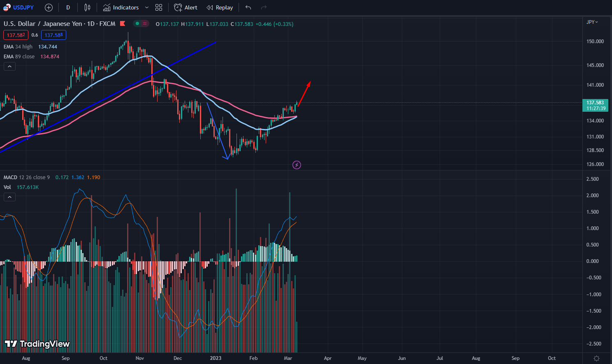612x364 pixels.
Task: Toggle the EMA 34 high indicator legend
Action: click(x=18, y=46)
